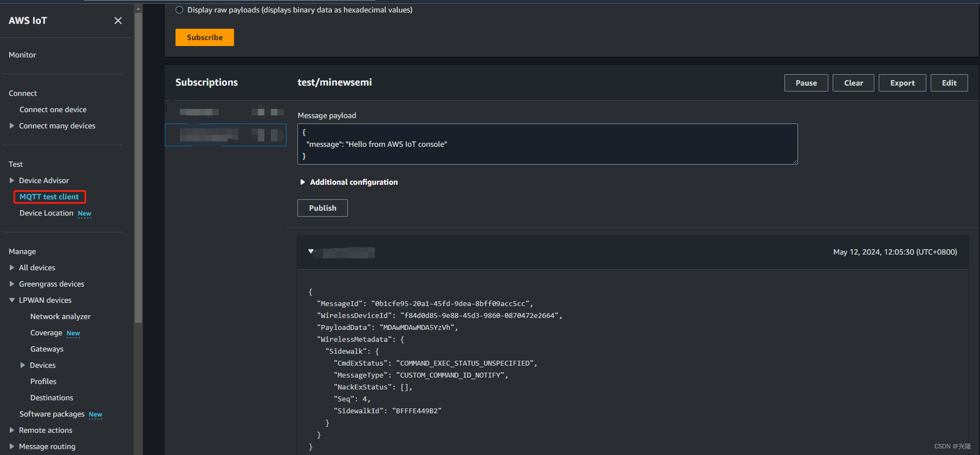Click the PayloadData value line
The height and width of the screenshot is (455, 980).
click(x=387, y=327)
